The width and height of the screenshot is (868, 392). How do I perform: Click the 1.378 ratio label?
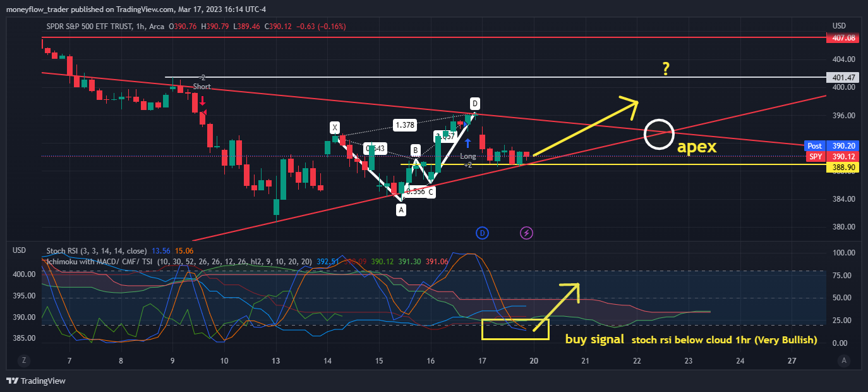[x=404, y=125]
